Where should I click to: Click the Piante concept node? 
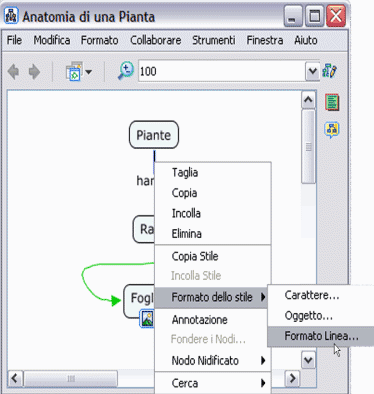[154, 135]
